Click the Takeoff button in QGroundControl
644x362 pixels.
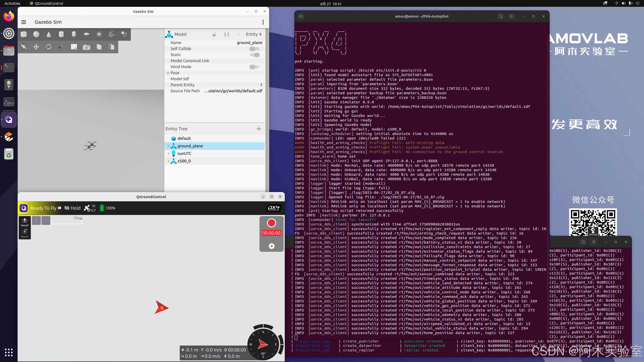[25, 222]
